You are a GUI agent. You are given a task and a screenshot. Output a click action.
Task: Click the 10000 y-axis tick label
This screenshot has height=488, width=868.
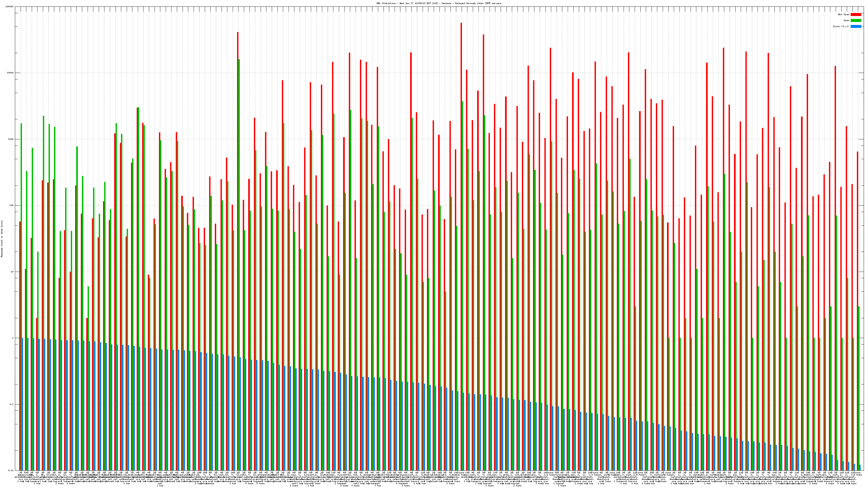point(11,73)
